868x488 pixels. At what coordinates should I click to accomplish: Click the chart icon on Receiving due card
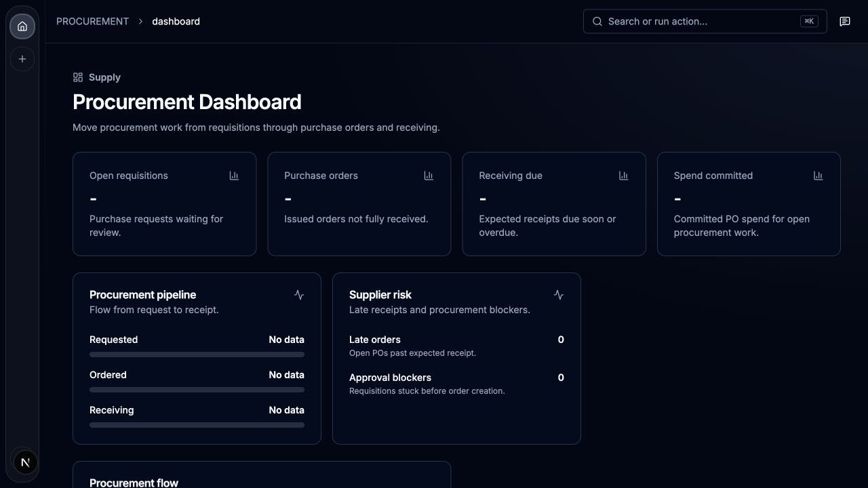point(623,176)
